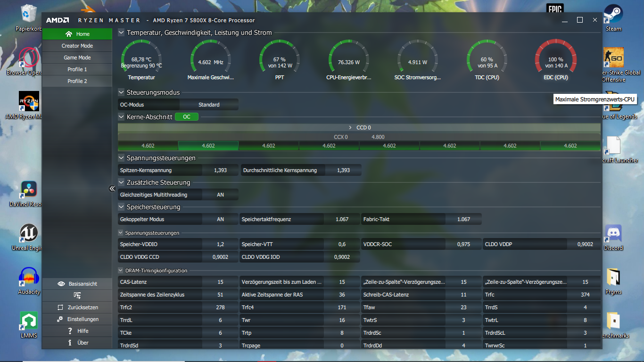Open the Hilfe entry
The height and width of the screenshot is (362, 644).
pos(77,331)
